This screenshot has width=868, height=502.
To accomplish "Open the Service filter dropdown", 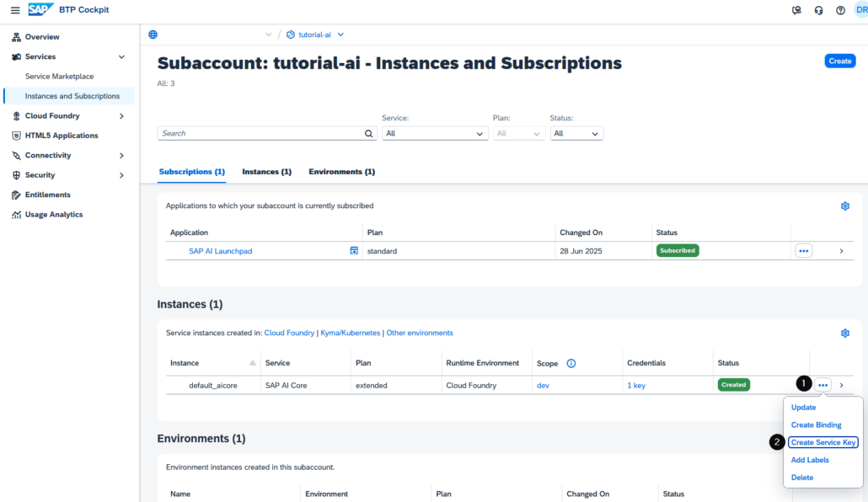I will (435, 133).
